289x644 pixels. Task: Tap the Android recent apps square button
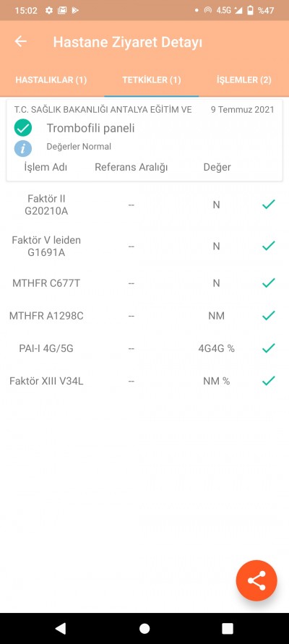tap(228, 628)
